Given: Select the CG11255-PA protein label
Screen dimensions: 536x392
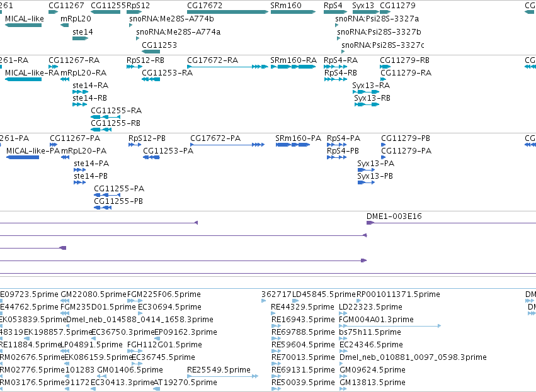Looking at the screenshot, I should coord(119,189).
